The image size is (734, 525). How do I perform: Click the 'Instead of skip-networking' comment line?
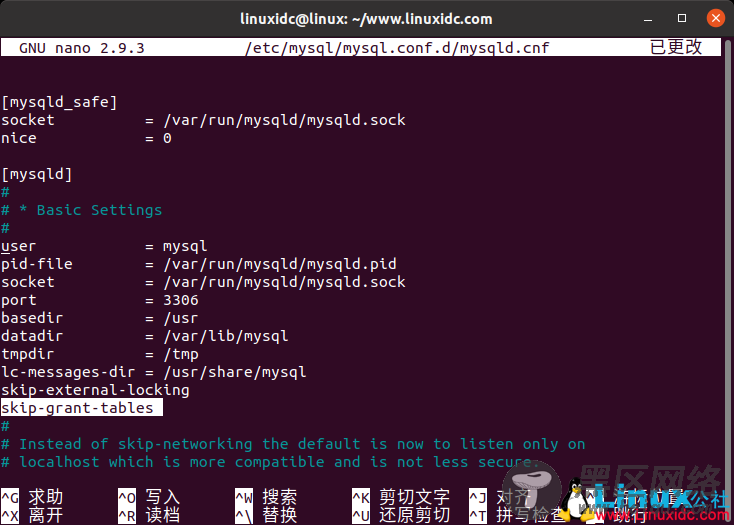[293, 444]
